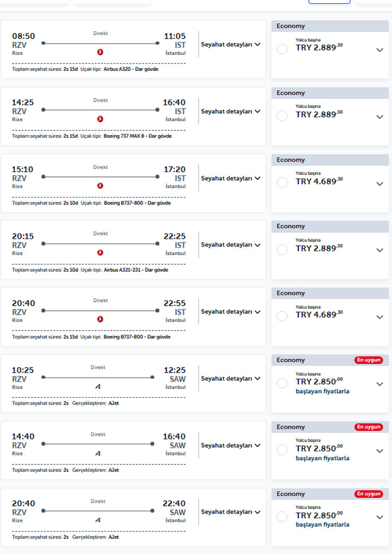The height and width of the screenshot is (554, 392).
Task: Click AJet logo on 10:25 flight
Action: click(98, 386)
